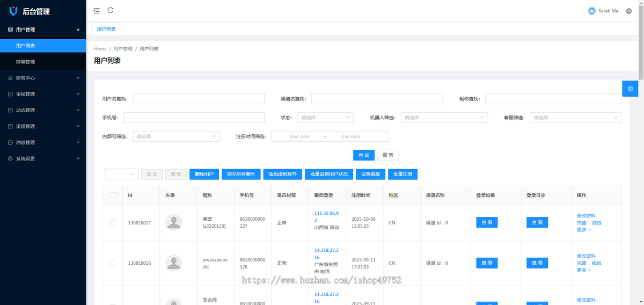Focus the 昵称查找 input

[553, 99]
